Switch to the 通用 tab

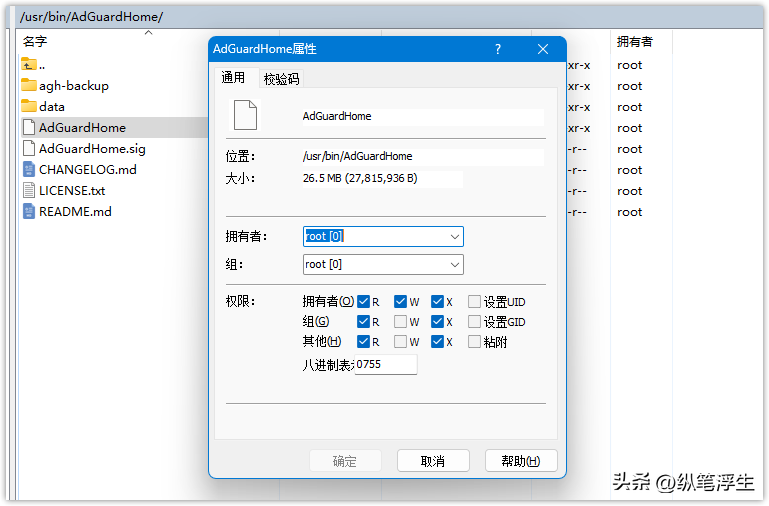tap(233, 77)
